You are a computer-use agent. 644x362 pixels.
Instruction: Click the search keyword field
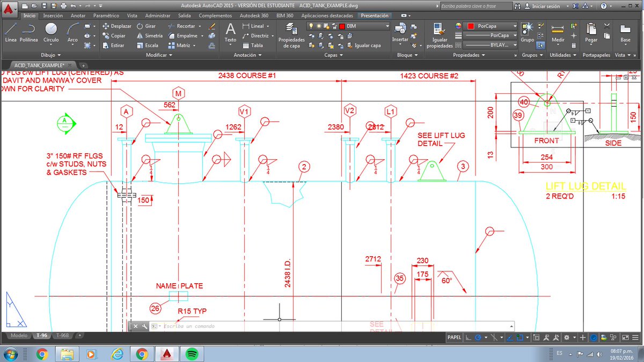point(477,6)
